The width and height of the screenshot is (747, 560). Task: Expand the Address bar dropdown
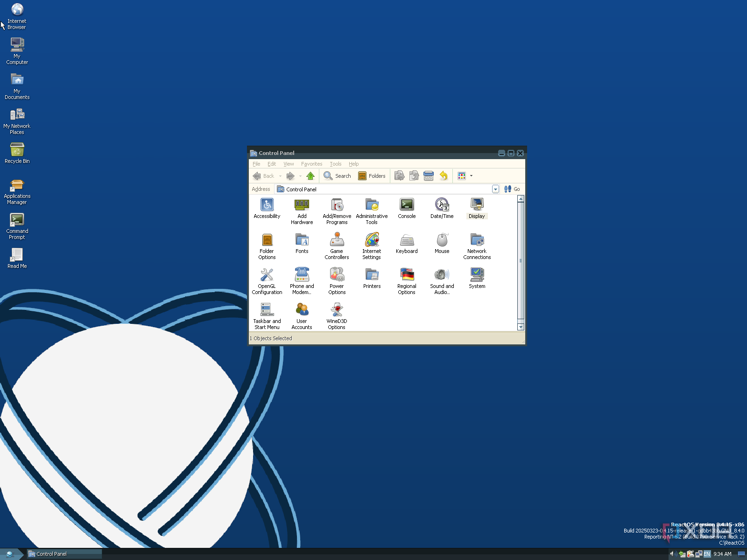pyautogui.click(x=495, y=189)
